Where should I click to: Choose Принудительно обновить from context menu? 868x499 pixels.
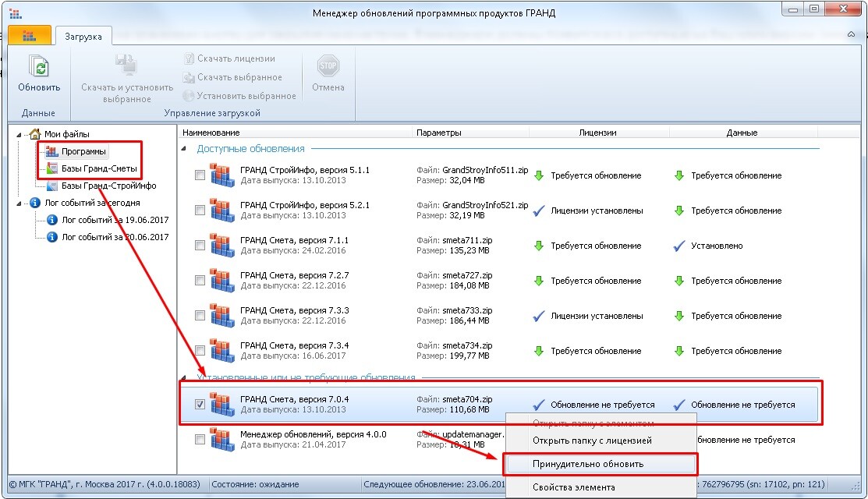(x=601, y=464)
